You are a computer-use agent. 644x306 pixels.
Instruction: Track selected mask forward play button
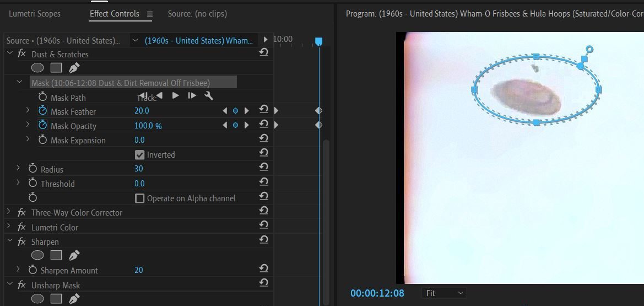pyautogui.click(x=175, y=95)
